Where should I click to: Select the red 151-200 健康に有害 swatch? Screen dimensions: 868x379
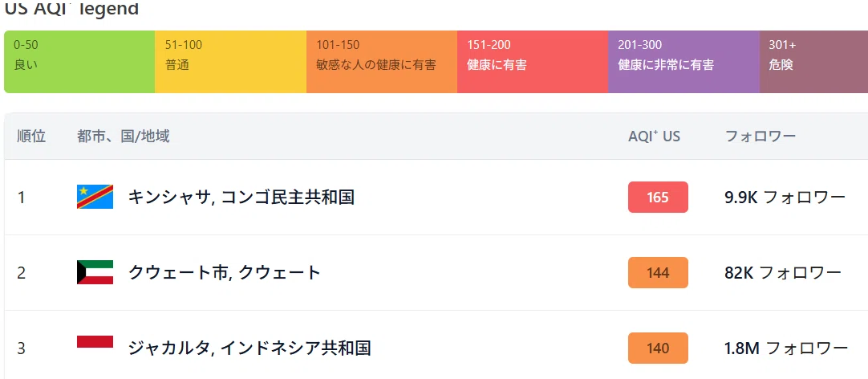533,62
